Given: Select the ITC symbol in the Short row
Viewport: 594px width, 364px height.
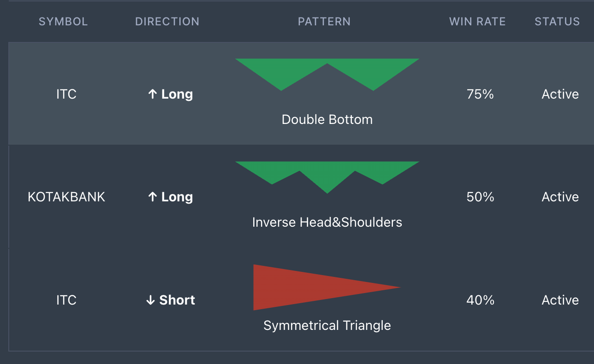Looking at the screenshot, I should (x=66, y=300).
